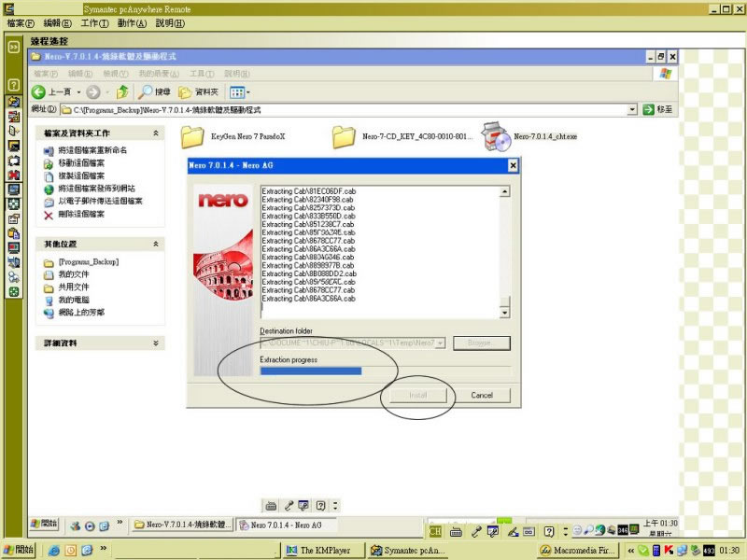Click the 346 icon in the remote tray
Image resolution: width=747 pixels, height=560 pixels.
(623, 530)
